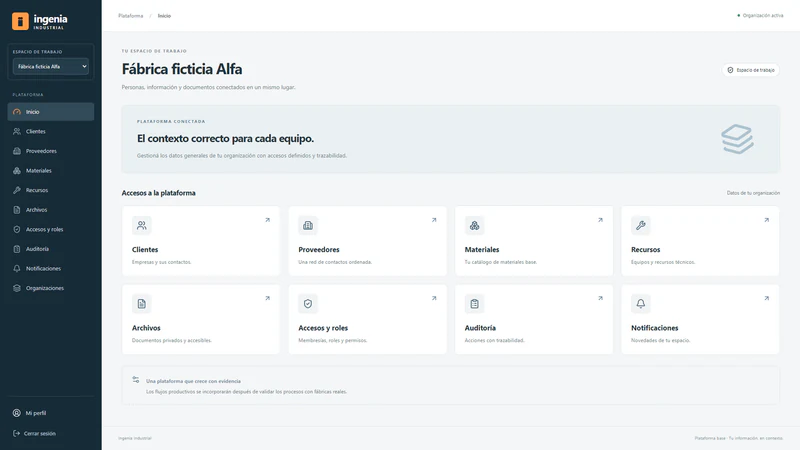
Task: Click the Auditoría clipboard icon in sidebar
Action: 17,249
